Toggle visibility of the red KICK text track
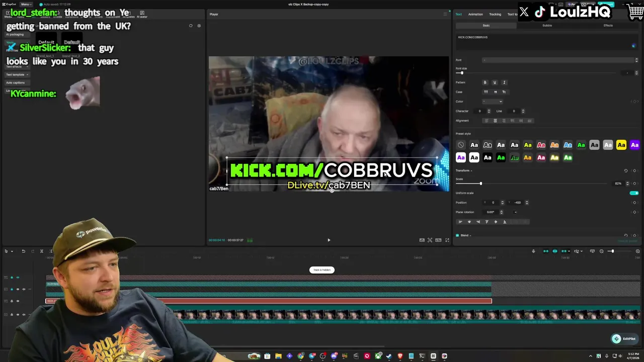Image resolution: width=644 pixels, height=362 pixels. tap(18, 301)
